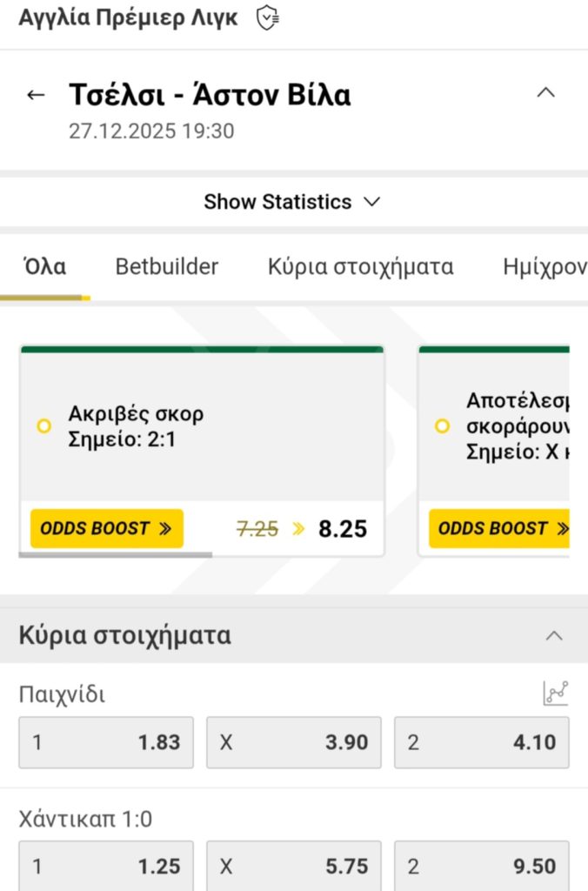
Task: Select the draw odds 3.90
Action: (293, 742)
